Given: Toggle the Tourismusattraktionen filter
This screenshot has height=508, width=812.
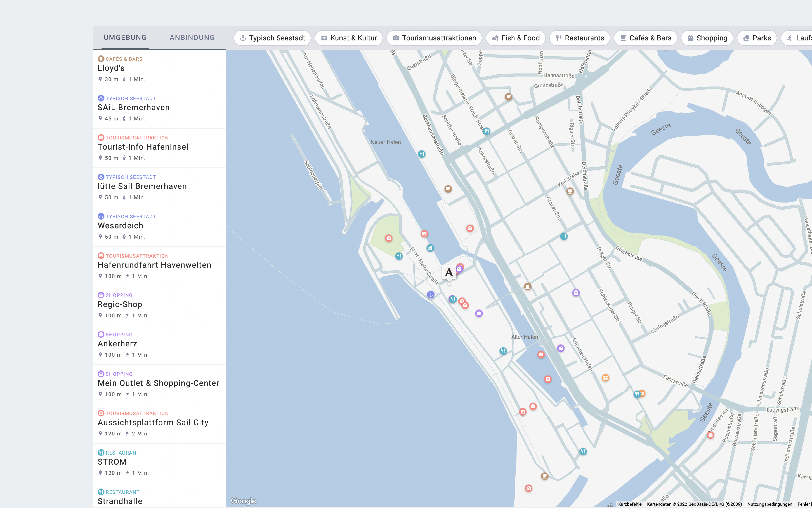Looking at the screenshot, I should (434, 38).
